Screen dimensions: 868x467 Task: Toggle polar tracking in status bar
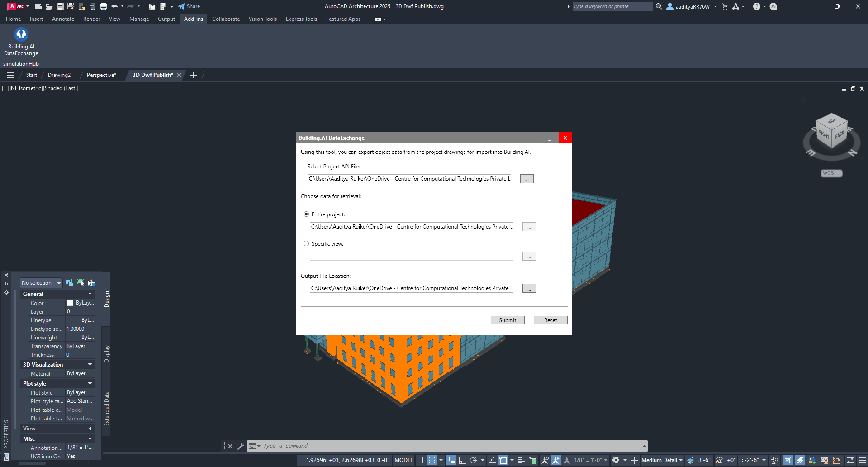(x=474, y=460)
